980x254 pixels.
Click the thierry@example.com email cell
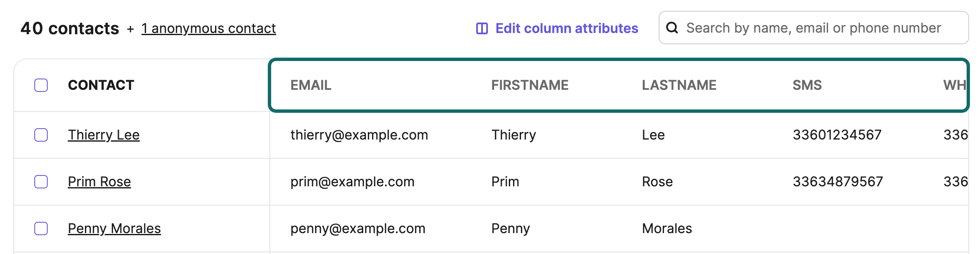pyautogui.click(x=359, y=135)
